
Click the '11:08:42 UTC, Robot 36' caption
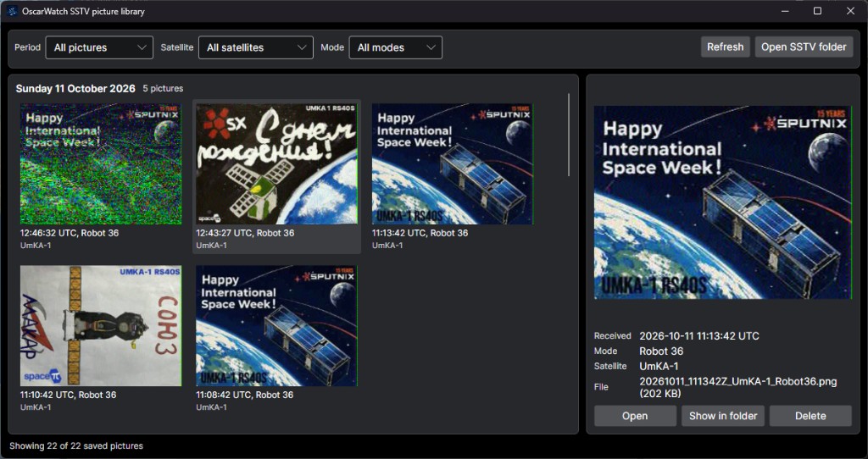click(x=245, y=395)
